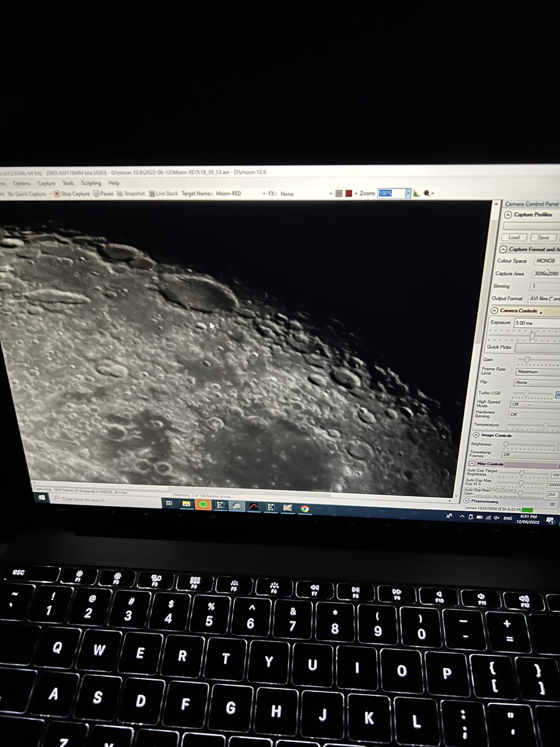Open Chrome from the taskbar
Image resolution: width=560 pixels, height=747 pixels.
pyautogui.click(x=304, y=509)
